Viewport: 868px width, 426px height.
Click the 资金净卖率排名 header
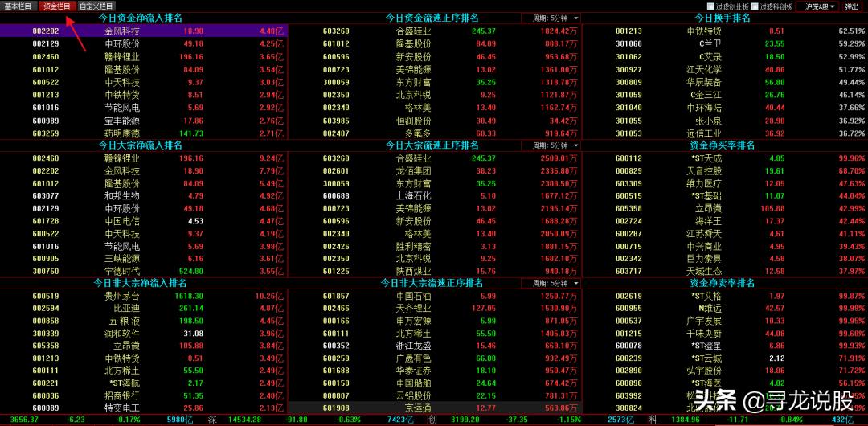pyautogui.click(x=723, y=283)
